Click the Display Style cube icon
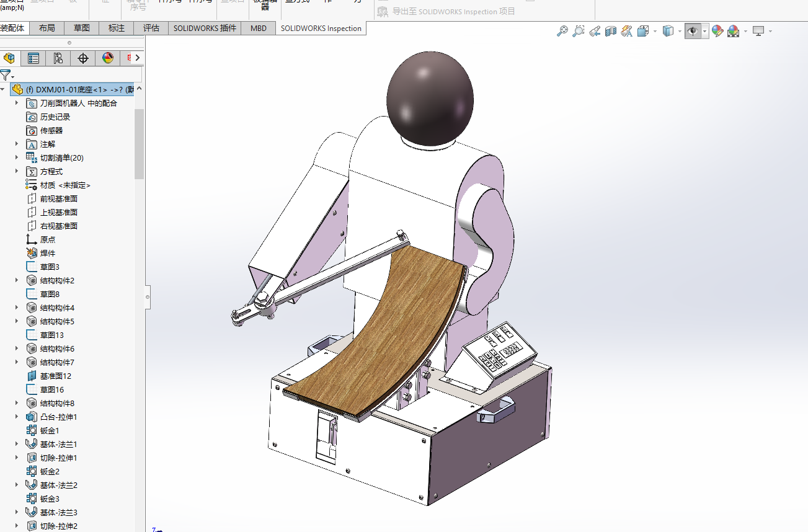 668,31
